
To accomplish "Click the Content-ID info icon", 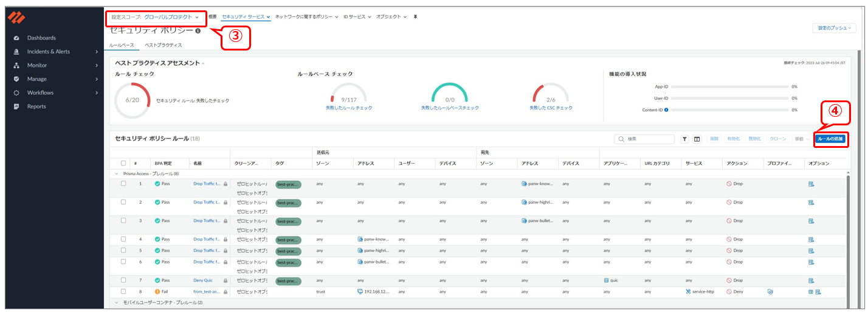I will pyautogui.click(x=666, y=110).
